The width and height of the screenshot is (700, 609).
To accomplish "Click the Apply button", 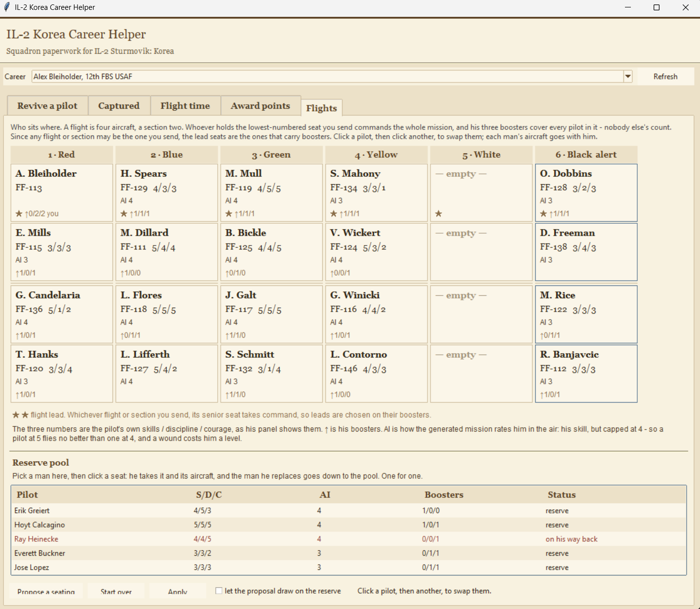I will point(178,591).
